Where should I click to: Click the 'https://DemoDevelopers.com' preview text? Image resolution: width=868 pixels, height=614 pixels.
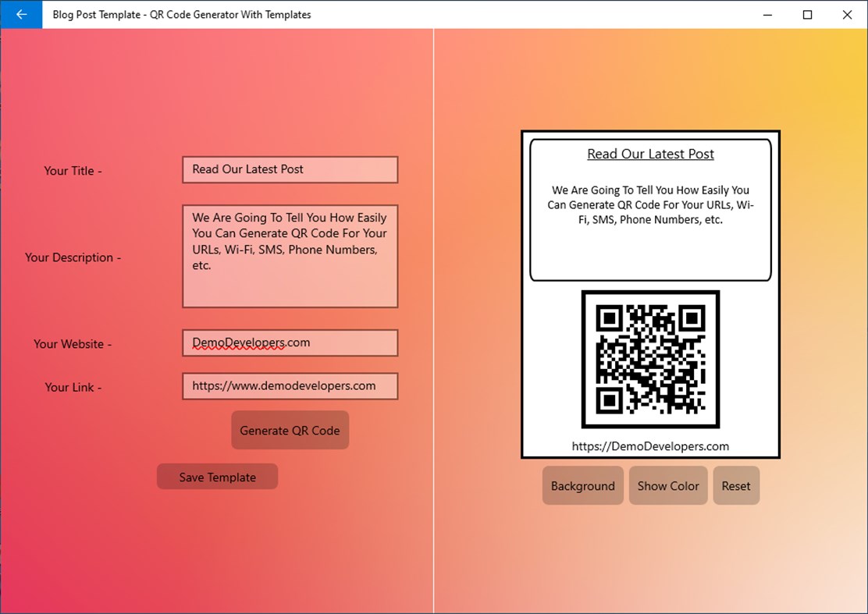pyautogui.click(x=650, y=446)
